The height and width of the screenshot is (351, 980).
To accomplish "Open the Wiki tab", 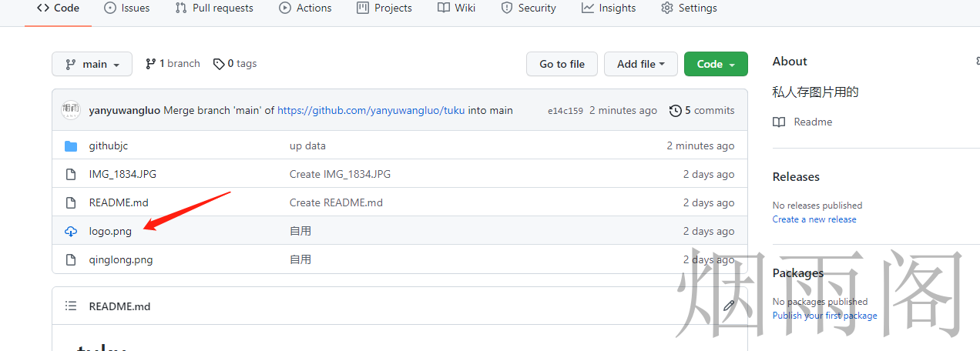I will coord(456,8).
